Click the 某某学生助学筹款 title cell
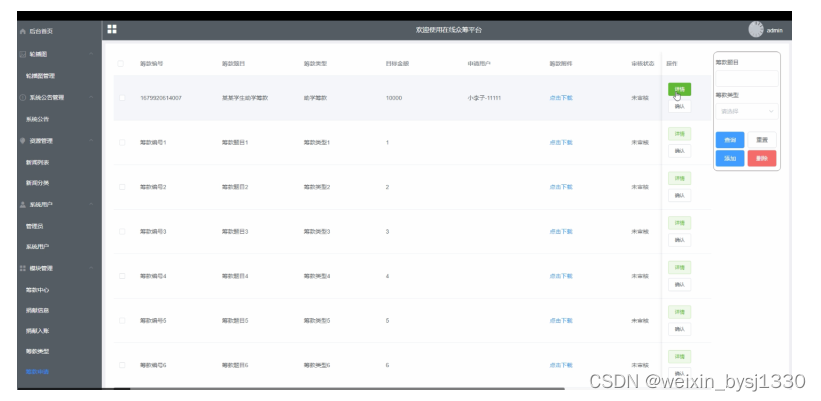This screenshot has height=401, width=821. click(245, 98)
